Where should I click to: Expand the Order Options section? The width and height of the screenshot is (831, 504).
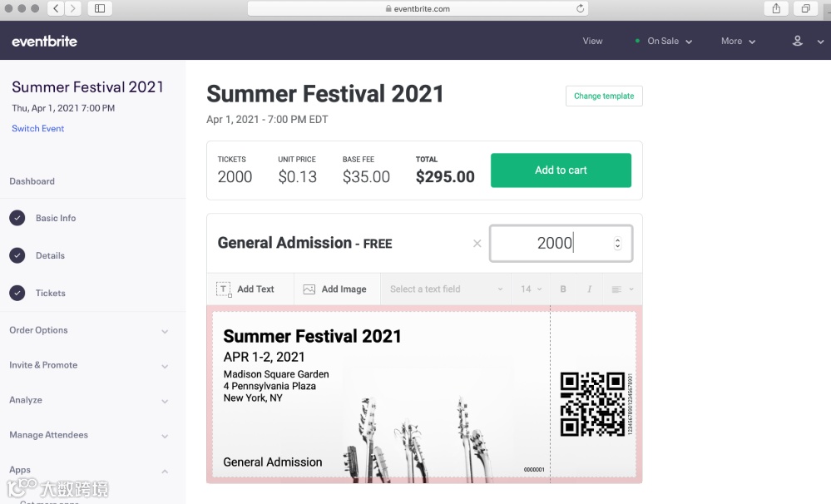coord(88,330)
